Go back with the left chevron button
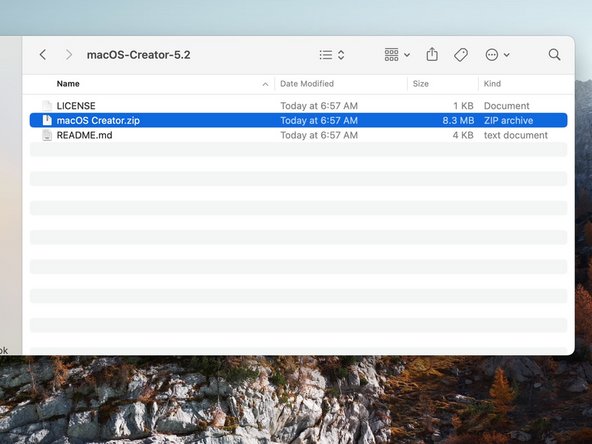592x444 pixels. point(43,55)
